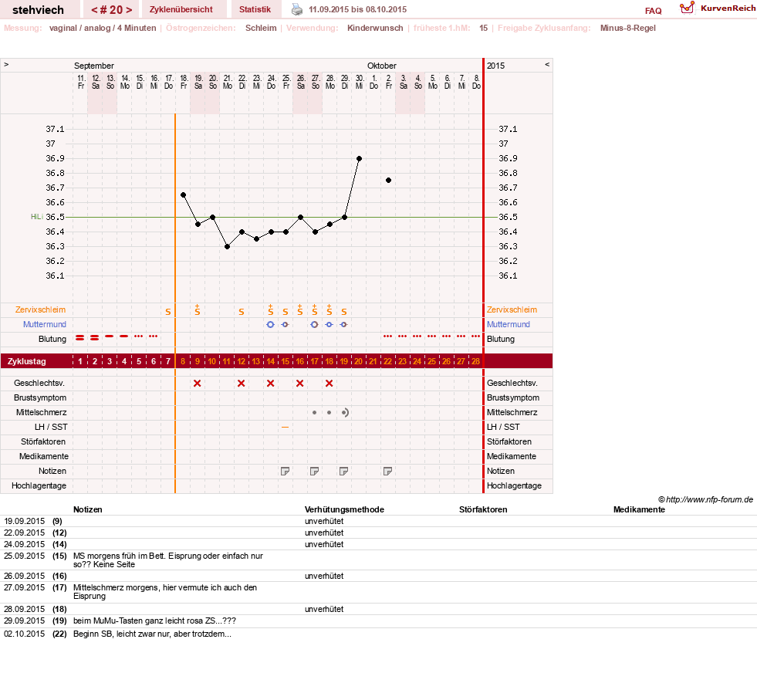This screenshot has width=757, height=700.
Task: Click the intercourse X mark on day 18
Action: (329, 384)
